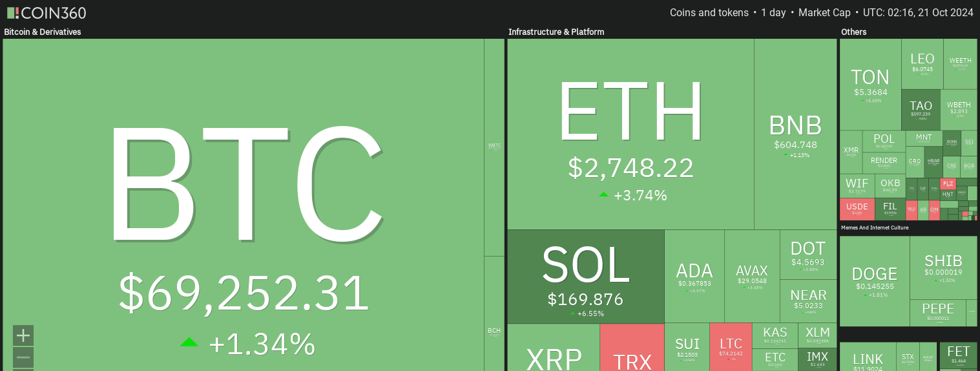980x371 pixels.
Task: Click the COIN360 logo
Action: [47, 13]
